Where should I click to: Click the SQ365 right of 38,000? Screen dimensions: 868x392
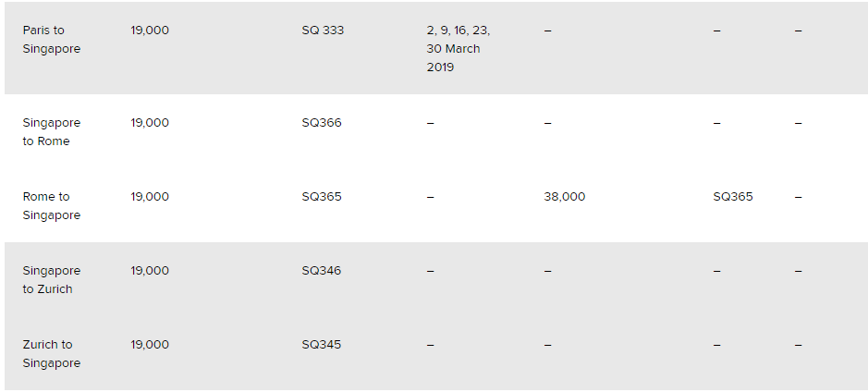pos(733,197)
